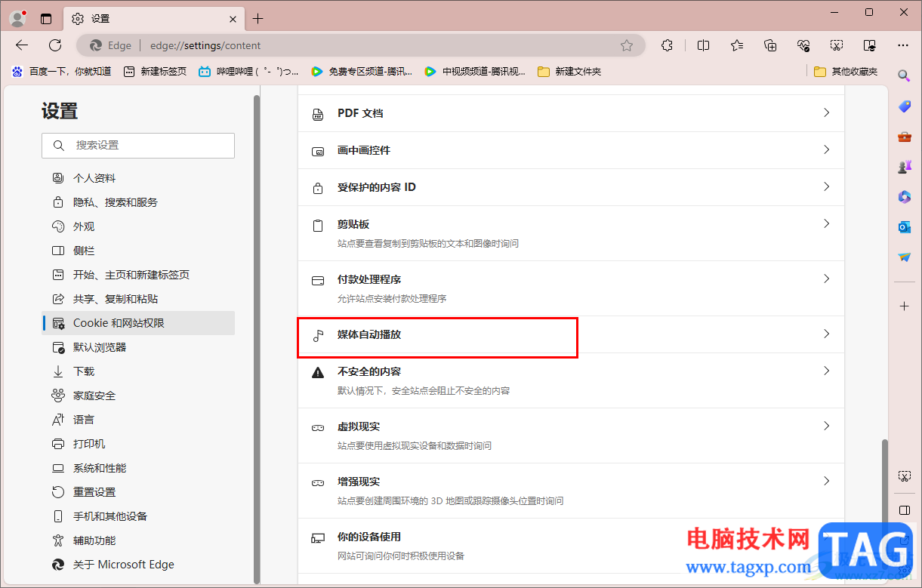The height and width of the screenshot is (588, 922).
Task: Open 哔哩哔哩 bookmark
Action: click(x=248, y=72)
